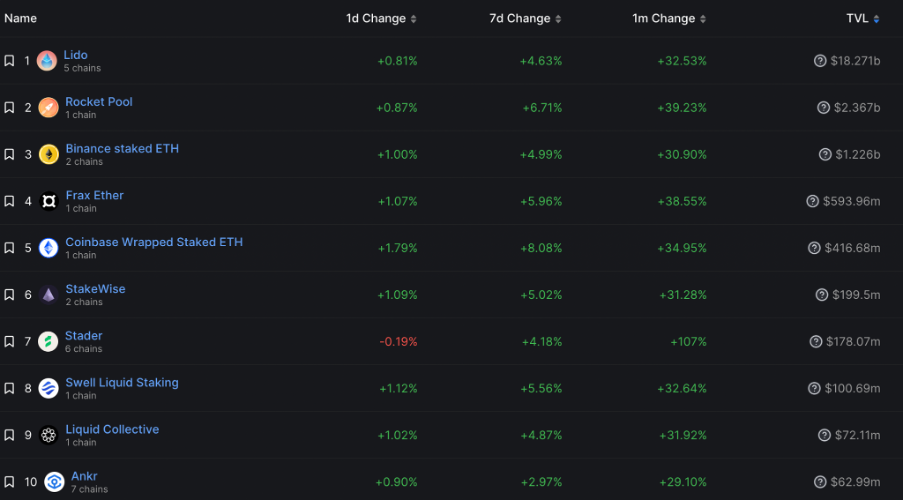
Task: Click the question mark next to Ankr TVL
Action: [820, 482]
